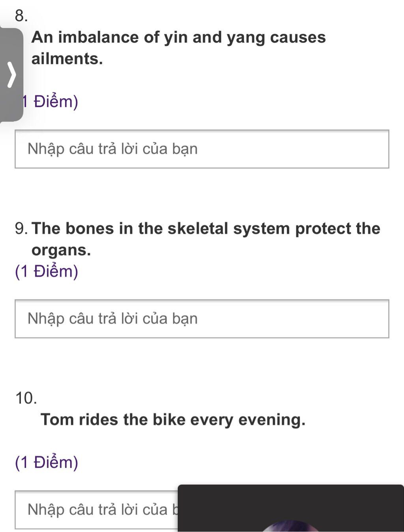Click the word ailments in question 8
Viewport: 404px width, 532px height.
pyautogui.click(x=67, y=59)
